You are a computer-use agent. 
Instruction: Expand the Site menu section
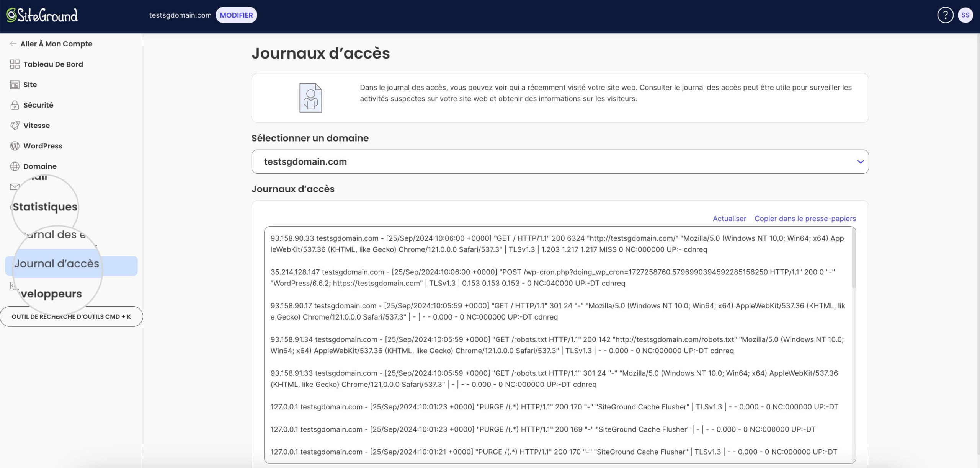click(30, 85)
